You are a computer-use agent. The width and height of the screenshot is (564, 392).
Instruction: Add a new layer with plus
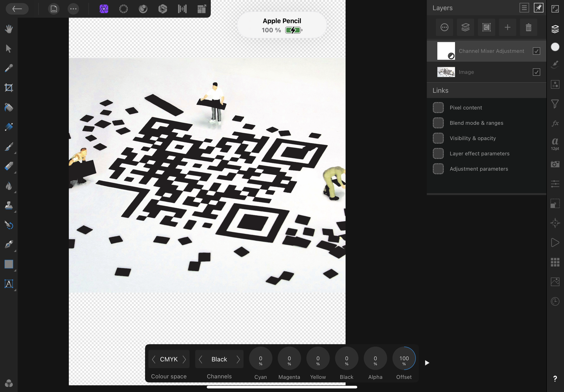tap(508, 27)
